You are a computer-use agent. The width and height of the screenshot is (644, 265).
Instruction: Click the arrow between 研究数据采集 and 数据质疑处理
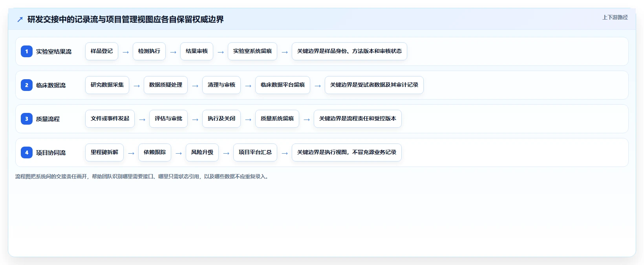(137, 86)
